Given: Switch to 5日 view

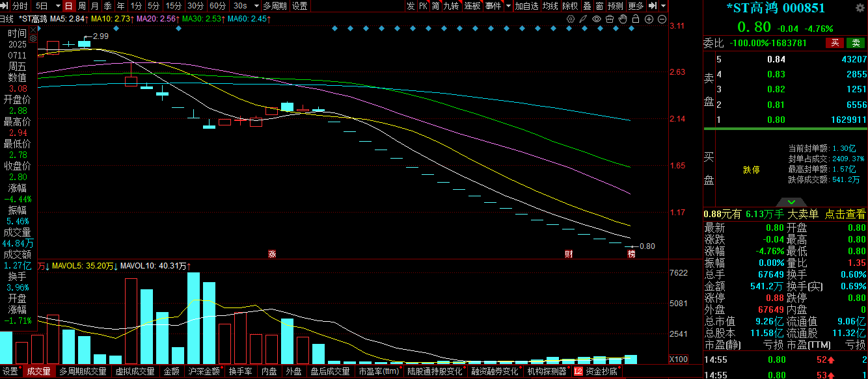Looking at the screenshot, I should click(42, 6).
